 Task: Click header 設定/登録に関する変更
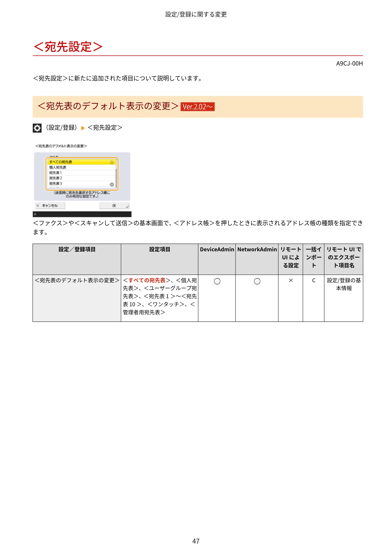(x=196, y=15)
